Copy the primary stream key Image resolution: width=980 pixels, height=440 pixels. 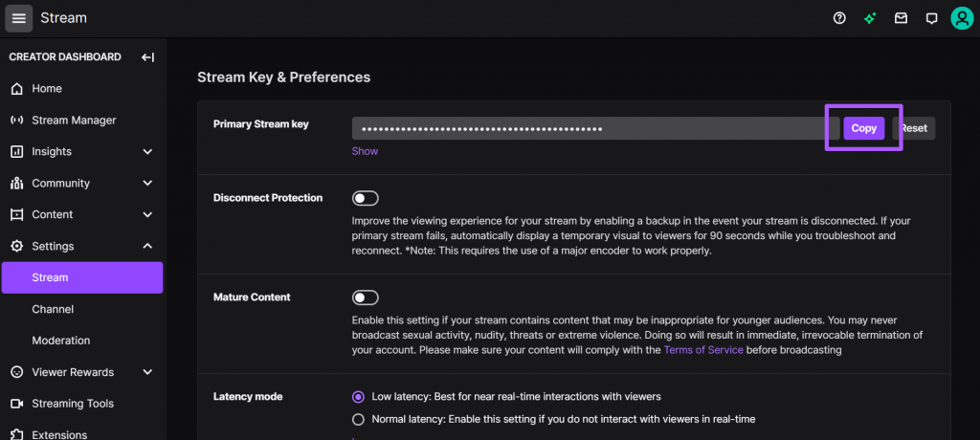(864, 128)
